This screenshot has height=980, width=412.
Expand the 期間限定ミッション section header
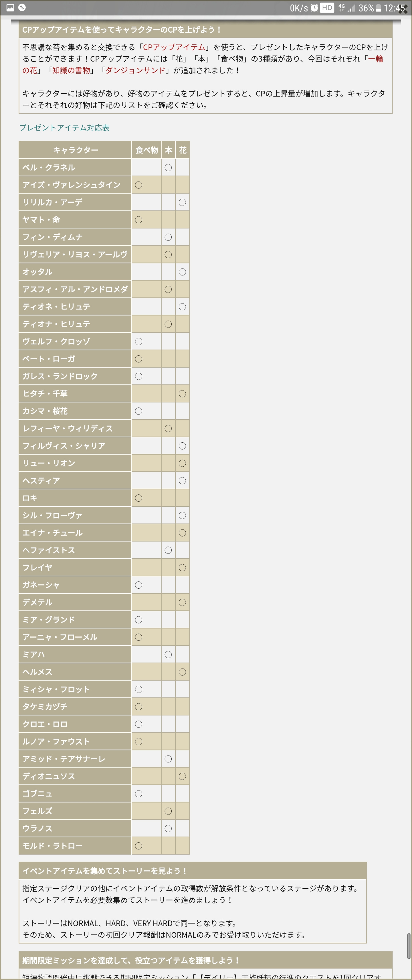coord(206,960)
